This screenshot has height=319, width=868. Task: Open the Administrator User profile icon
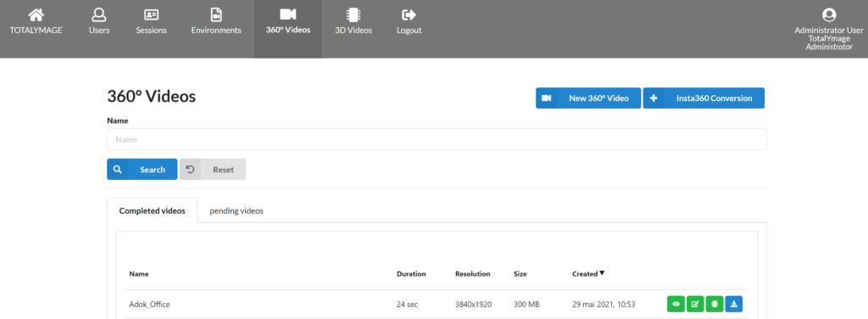(x=829, y=15)
